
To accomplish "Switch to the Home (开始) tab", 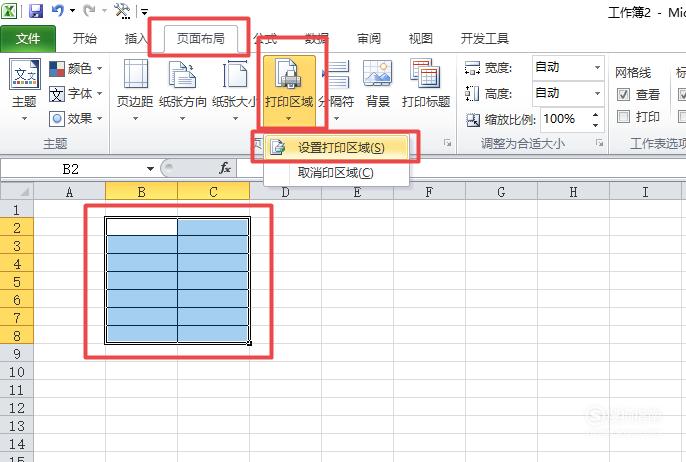I will (84, 38).
